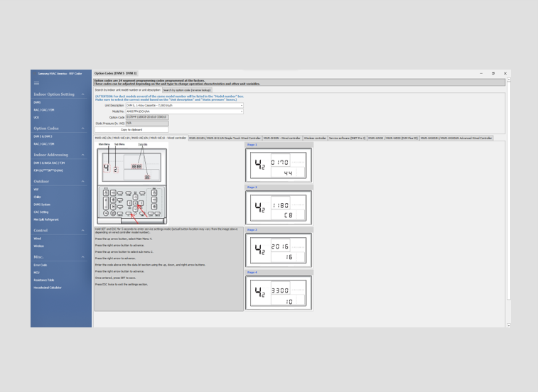The width and height of the screenshot is (538, 392).
Task: Select Resistance Table in Misc. section
Action: coord(43,280)
